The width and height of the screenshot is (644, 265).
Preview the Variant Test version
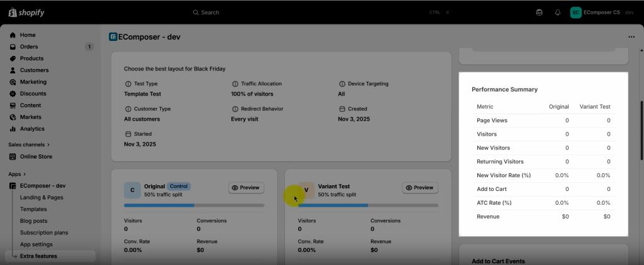click(419, 188)
